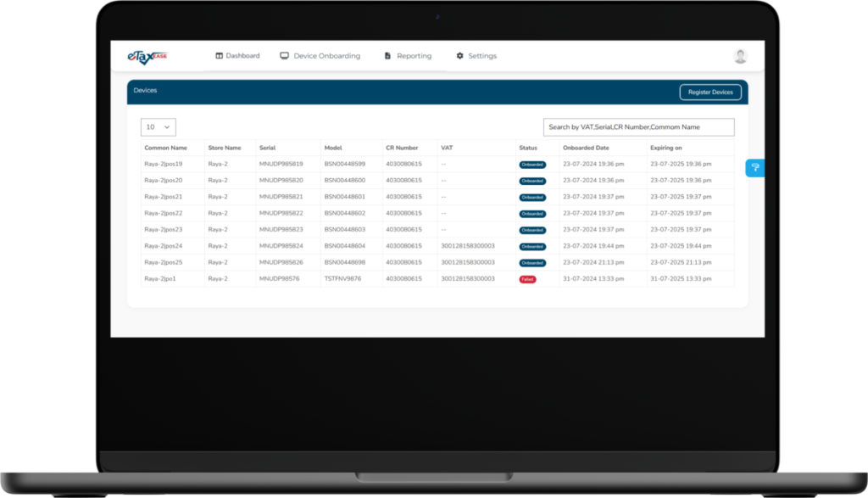Click model TSTFNV9876
This screenshot has height=498, width=868.
[x=342, y=278]
